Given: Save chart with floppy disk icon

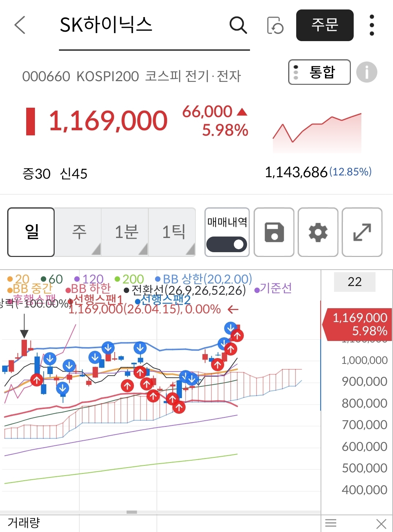Looking at the screenshot, I should point(274,232).
